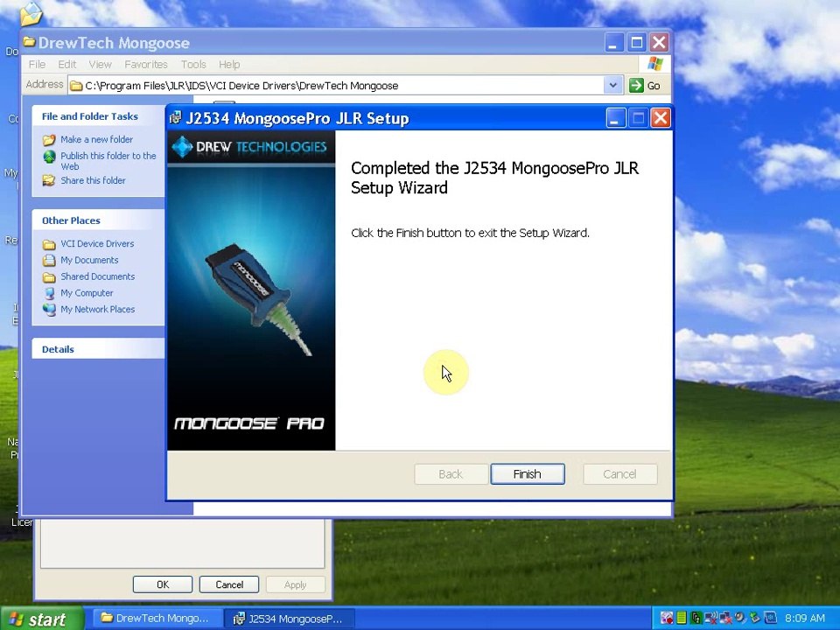
Task: Click the Start button on taskbar
Action: (x=42, y=619)
